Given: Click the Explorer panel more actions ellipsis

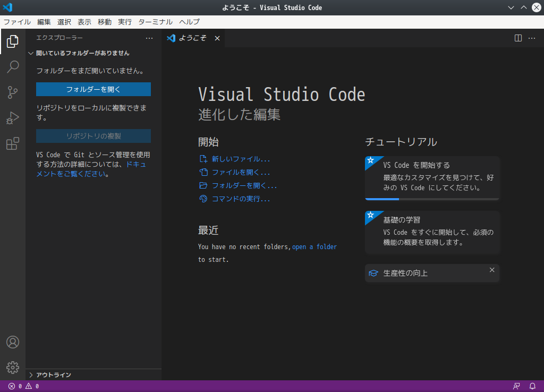Looking at the screenshot, I should (149, 38).
